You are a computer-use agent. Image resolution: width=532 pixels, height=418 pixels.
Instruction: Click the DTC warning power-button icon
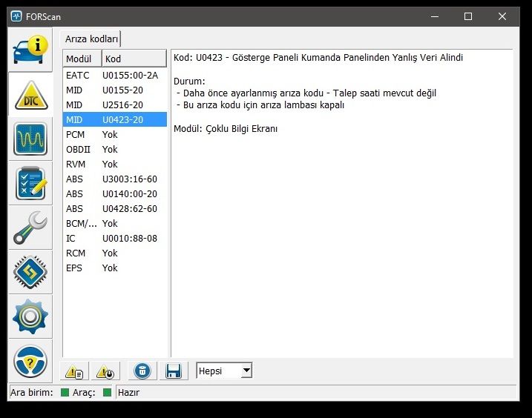105,371
